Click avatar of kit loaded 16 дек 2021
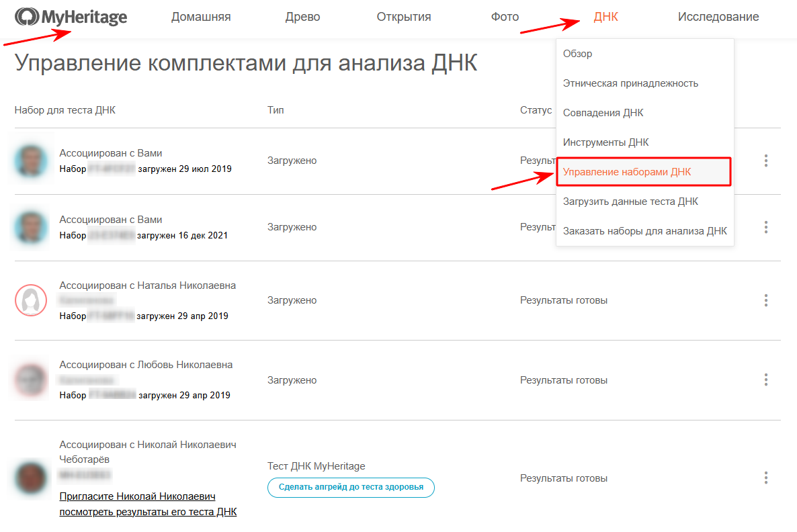 [x=31, y=227]
